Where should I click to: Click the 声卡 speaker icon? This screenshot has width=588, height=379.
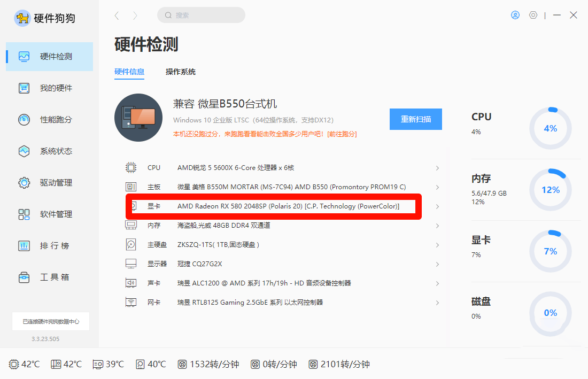[131, 283]
